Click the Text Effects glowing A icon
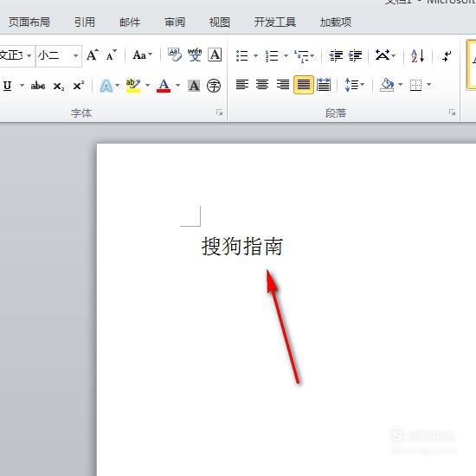Image resolution: width=476 pixels, height=476 pixels. coord(106,86)
